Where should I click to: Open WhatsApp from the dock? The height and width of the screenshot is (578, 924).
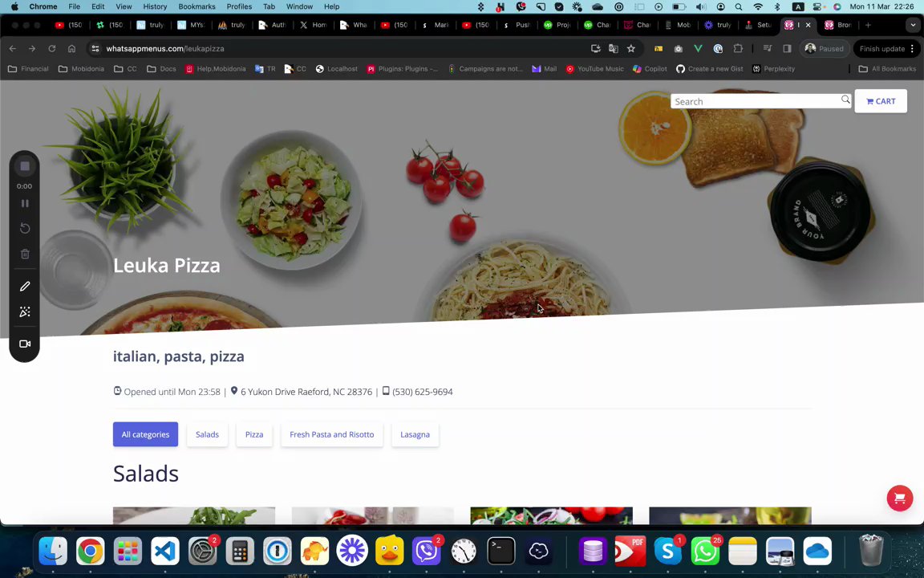tap(705, 552)
